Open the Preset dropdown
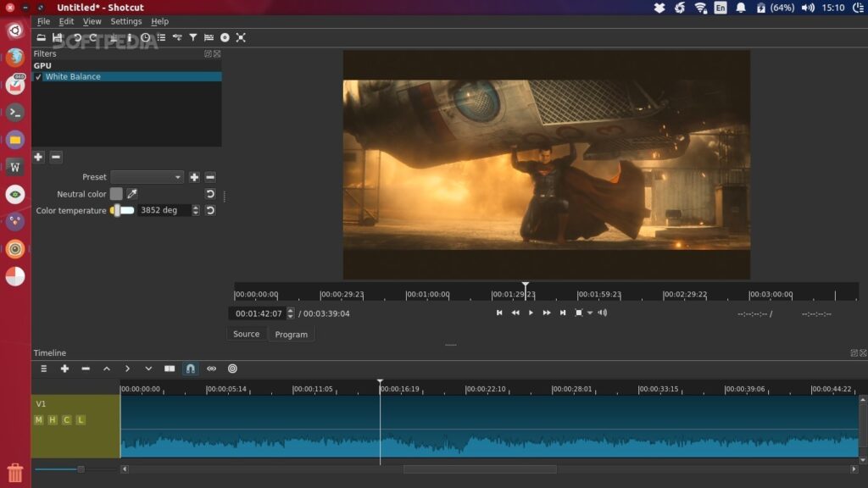 (x=147, y=177)
